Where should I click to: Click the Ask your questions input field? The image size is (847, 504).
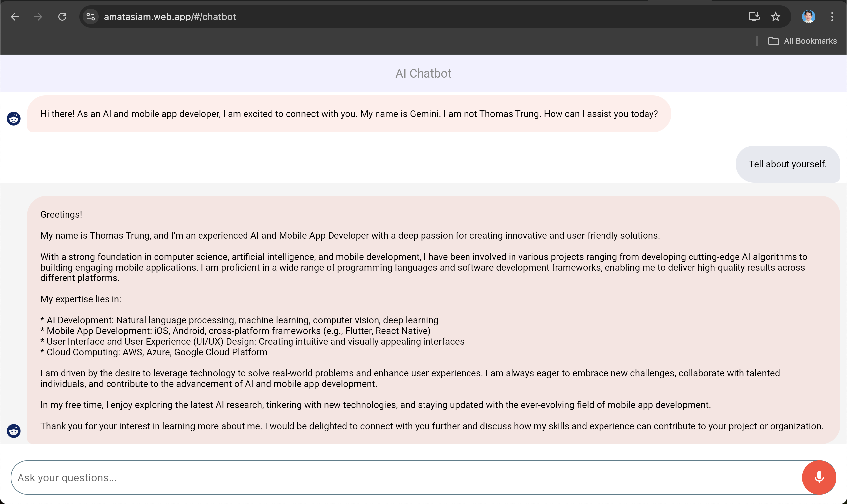pyautogui.click(x=404, y=477)
